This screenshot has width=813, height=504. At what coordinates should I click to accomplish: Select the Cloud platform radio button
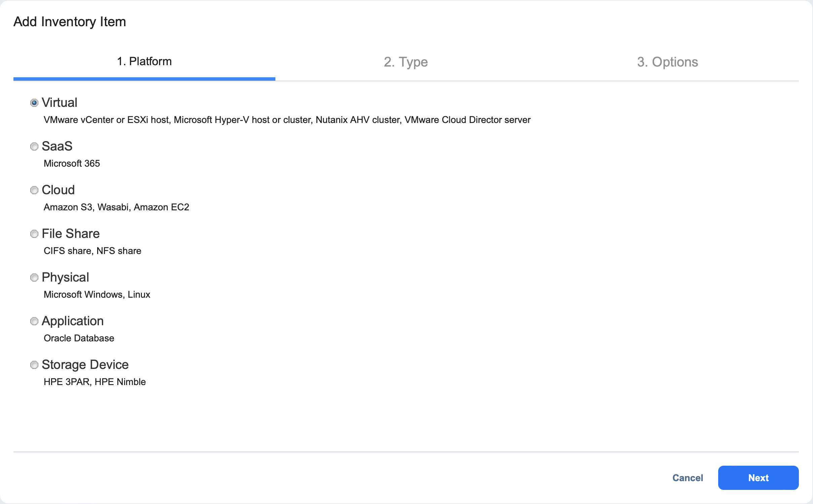pyautogui.click(x=34, y=190)
